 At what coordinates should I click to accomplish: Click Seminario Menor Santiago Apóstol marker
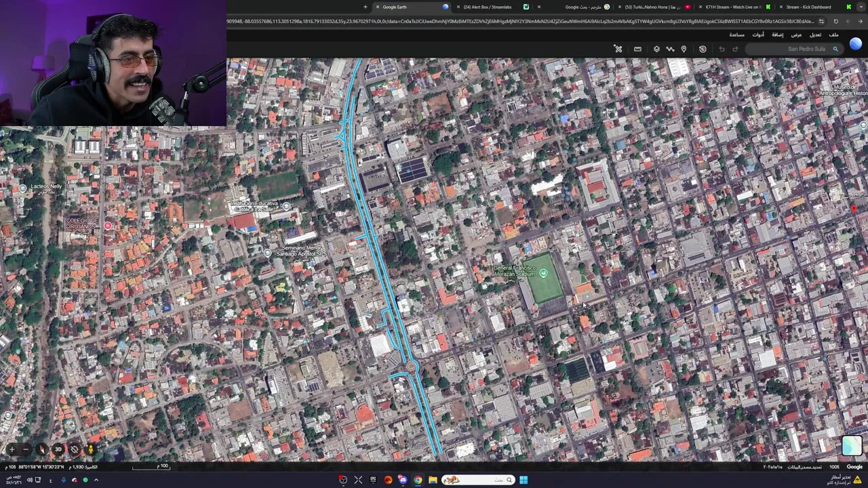268,253
